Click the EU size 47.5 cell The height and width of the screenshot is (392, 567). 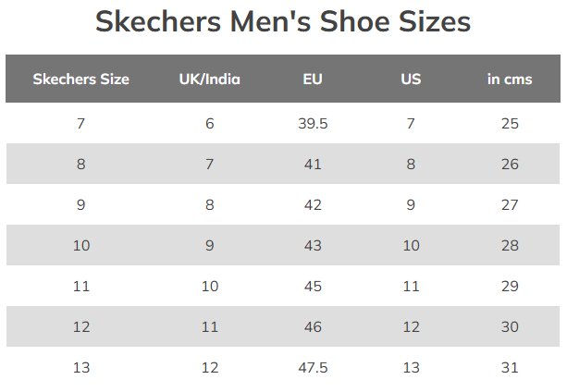[x=313, y=368]
